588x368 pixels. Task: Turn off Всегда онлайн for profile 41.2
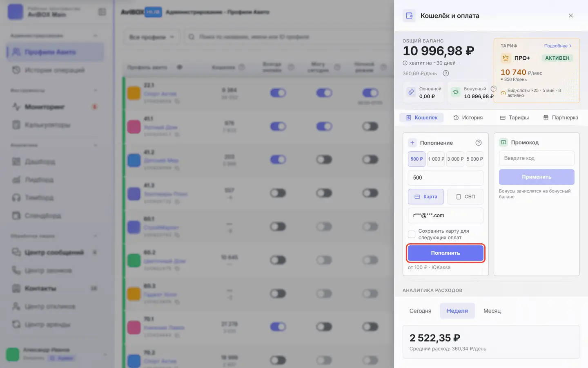pyautogui.click(x=278, y=159)
